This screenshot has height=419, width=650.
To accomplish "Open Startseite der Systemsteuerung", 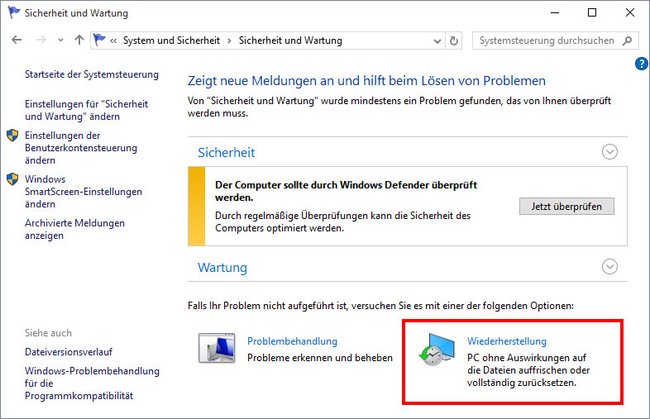I will click(x=91, y=75).
